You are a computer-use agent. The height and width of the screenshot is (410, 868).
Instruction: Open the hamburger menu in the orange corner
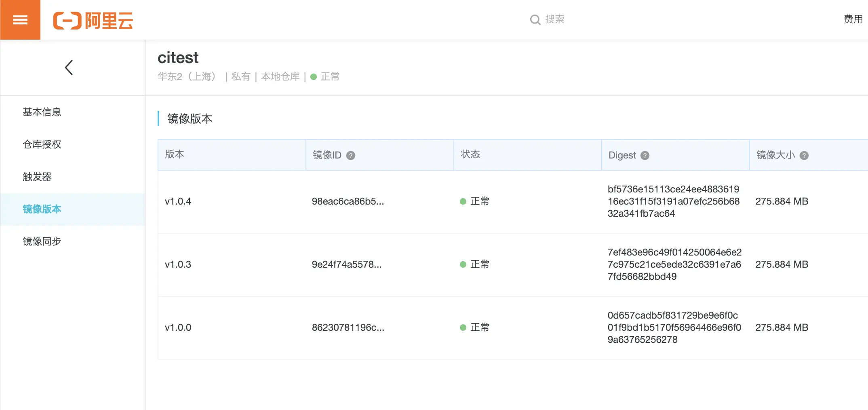[x=20, y=20]
